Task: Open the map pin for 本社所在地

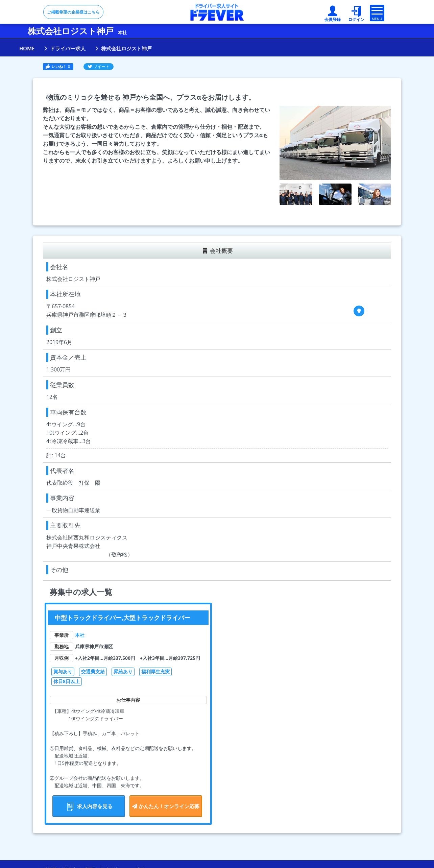Action: (x=359, y=311)
